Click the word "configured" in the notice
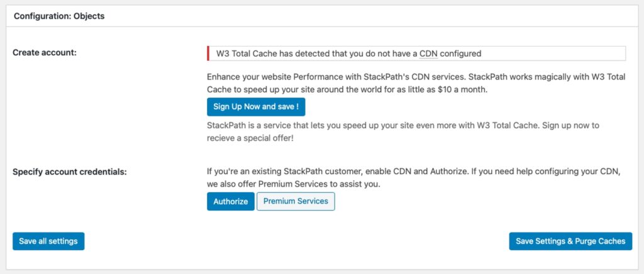Image resolution: width=644 pixels, height=274 pixels. click(460, 53)
